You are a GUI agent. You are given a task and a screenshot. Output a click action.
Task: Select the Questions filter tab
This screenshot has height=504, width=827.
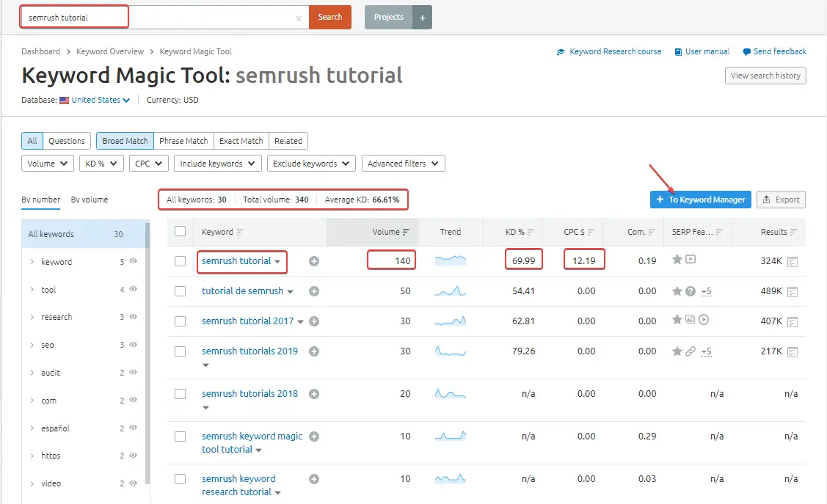coord(67,140)
